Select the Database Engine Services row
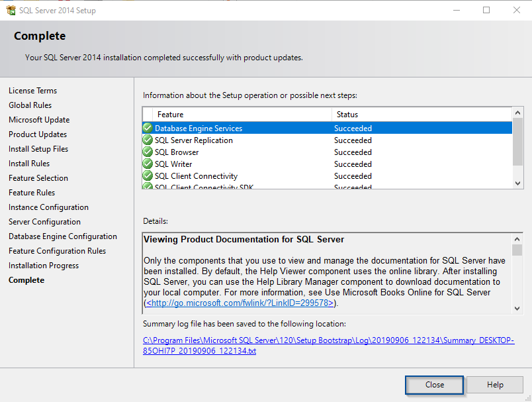The height and width of the screenshot is (402, 532). [199, 128]
